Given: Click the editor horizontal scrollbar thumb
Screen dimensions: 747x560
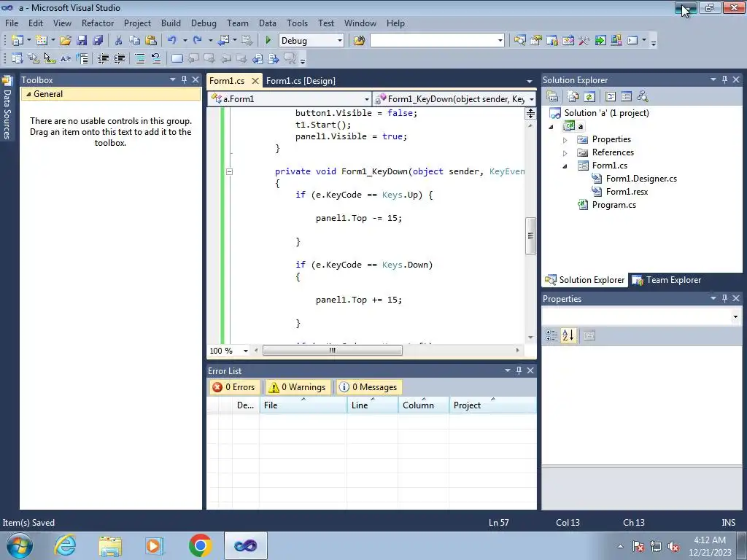Looking at the screenshot, I should [x=333, y=351].
